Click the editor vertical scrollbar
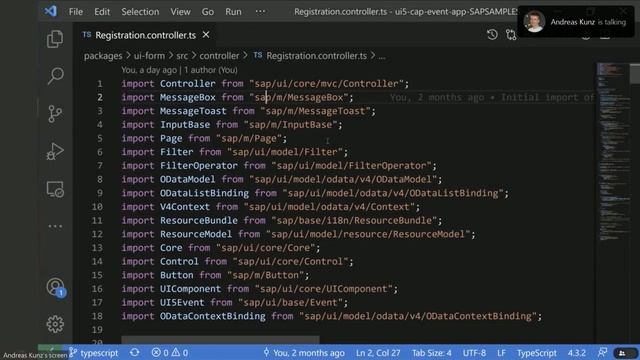This screenshot has width=640, height=360. (635, 73)
